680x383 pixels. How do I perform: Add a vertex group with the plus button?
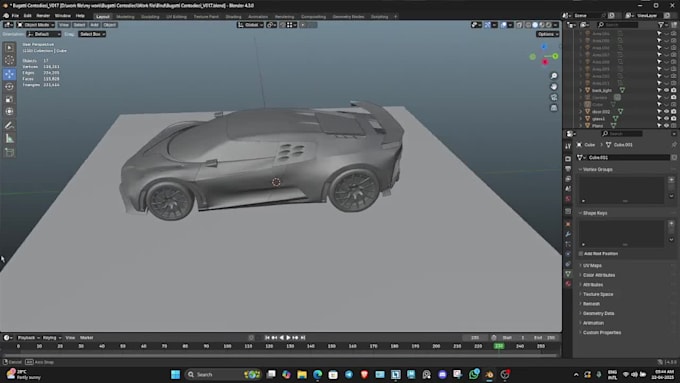[x=671, y=180]
